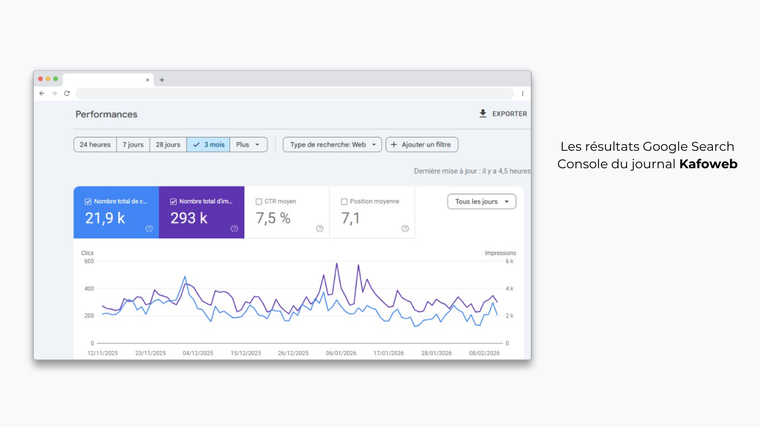This screenshot has height=427, width=760.
Task: Click help icon on total impressions card
Action: [x=234, y=228]
